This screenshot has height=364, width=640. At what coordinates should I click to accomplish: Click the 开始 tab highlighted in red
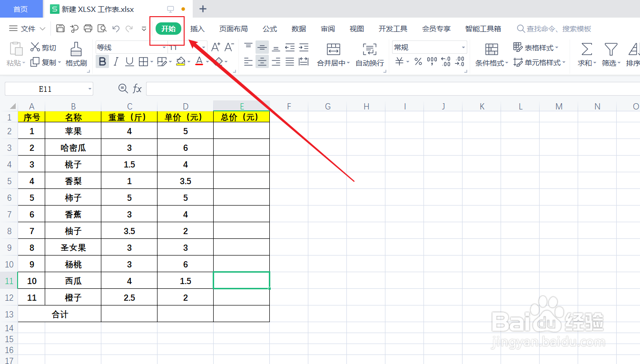pyautogui.click(x=167, y=29)
